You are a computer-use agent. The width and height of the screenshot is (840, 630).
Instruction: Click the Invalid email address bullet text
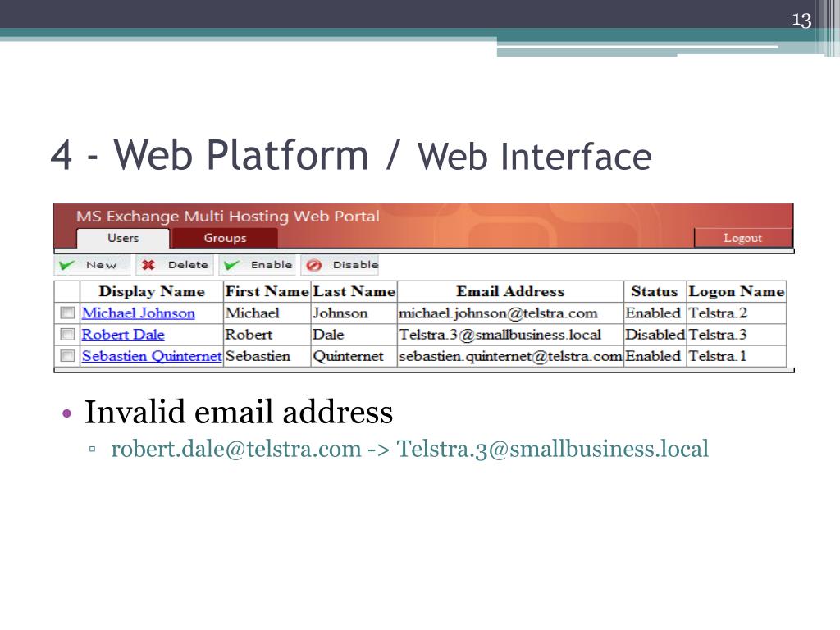(x=239, y=412)
